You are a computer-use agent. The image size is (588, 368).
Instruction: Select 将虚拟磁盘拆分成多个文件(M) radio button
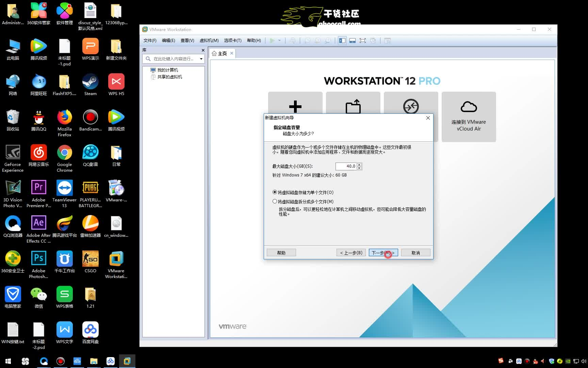tap(275, 201)
